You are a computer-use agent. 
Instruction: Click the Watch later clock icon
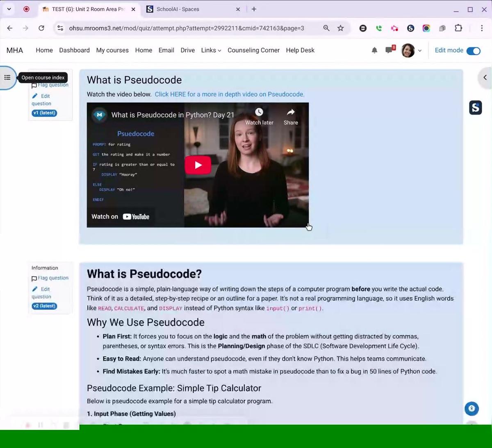point(259,112)
